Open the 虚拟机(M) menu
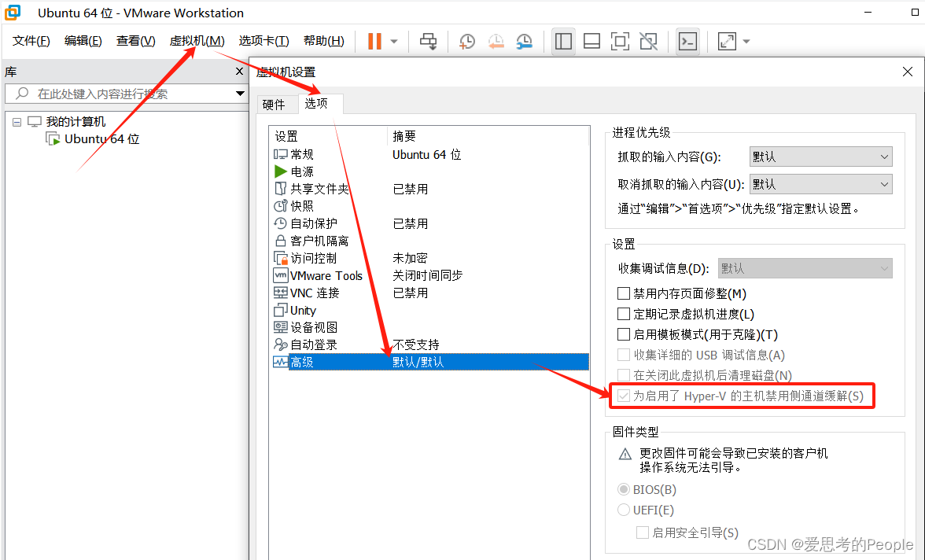925x560 pixels. [197, 41]
